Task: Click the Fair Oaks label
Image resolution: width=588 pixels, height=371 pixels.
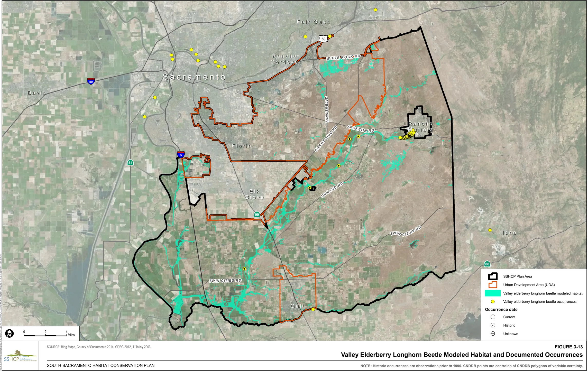Action: [x=313, y=22]
